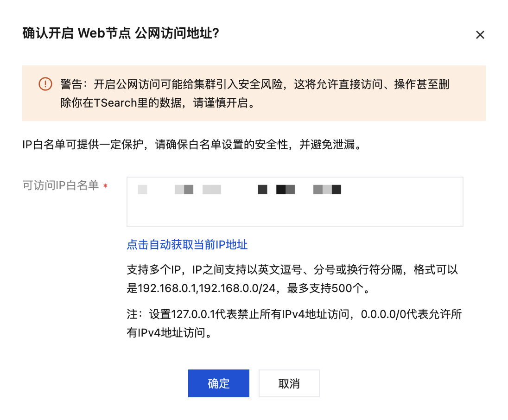
Task: Click the orange warning exclamation icon
Action: click(x=45, y=84)
